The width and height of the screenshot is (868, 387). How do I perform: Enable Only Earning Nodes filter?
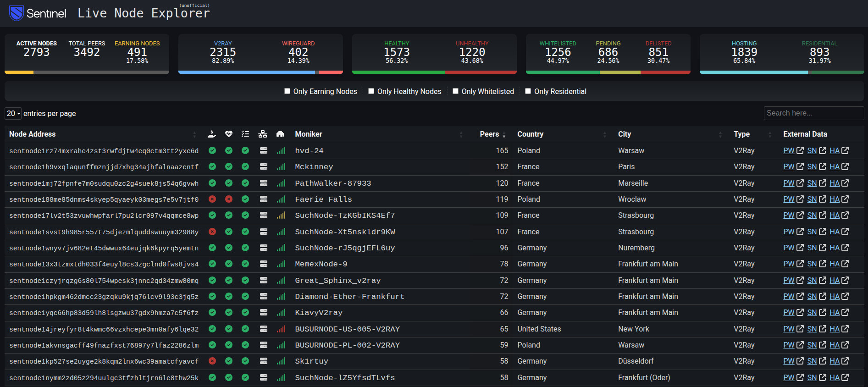tap(287, 91)
